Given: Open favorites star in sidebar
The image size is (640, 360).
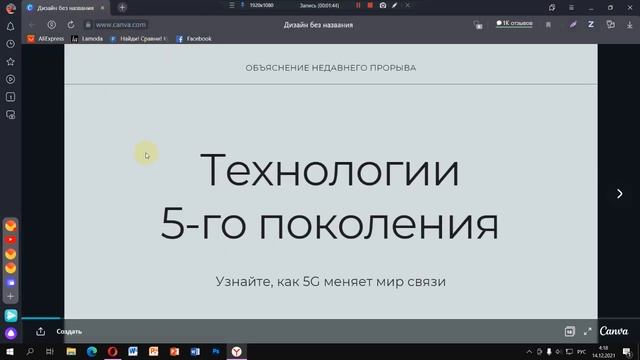Looking at the screenshot, I should [x=11, y=62].
